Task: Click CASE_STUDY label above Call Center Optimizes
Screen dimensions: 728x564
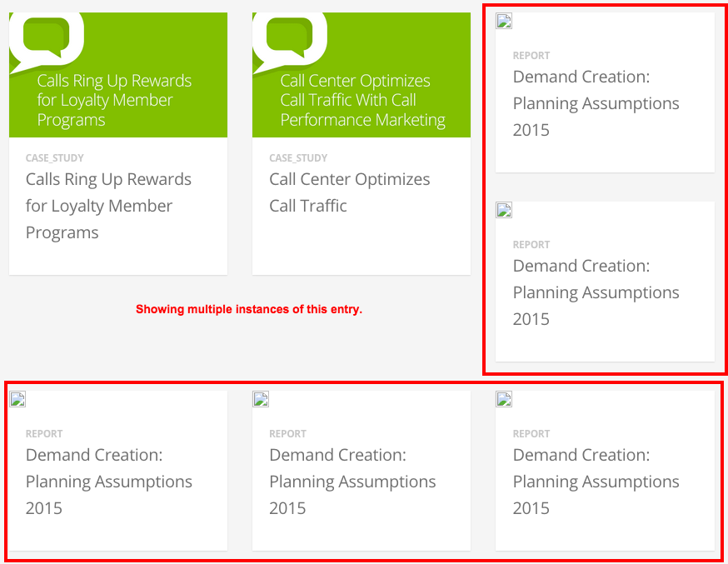Action: [x=298, y=158]
